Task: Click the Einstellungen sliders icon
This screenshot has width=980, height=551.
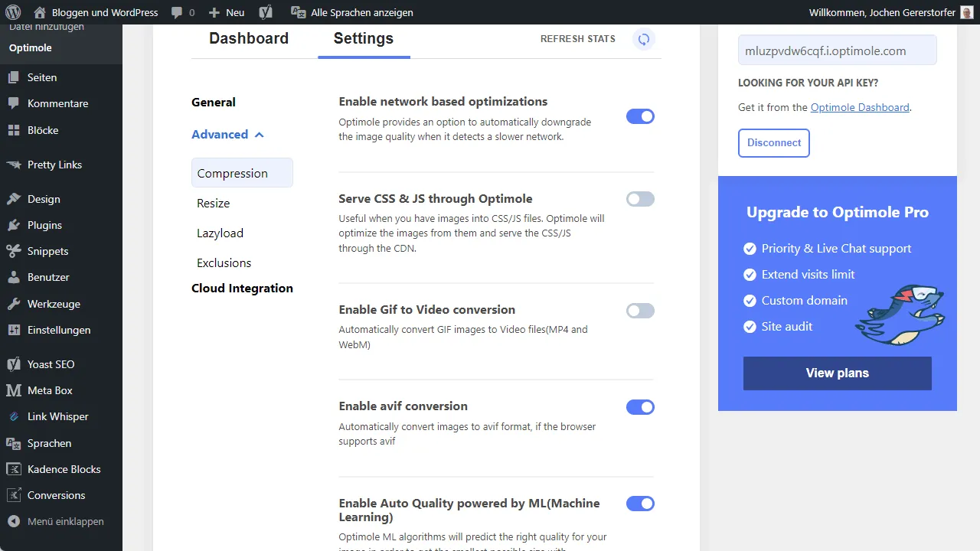Action: click(x=14, y=330)
